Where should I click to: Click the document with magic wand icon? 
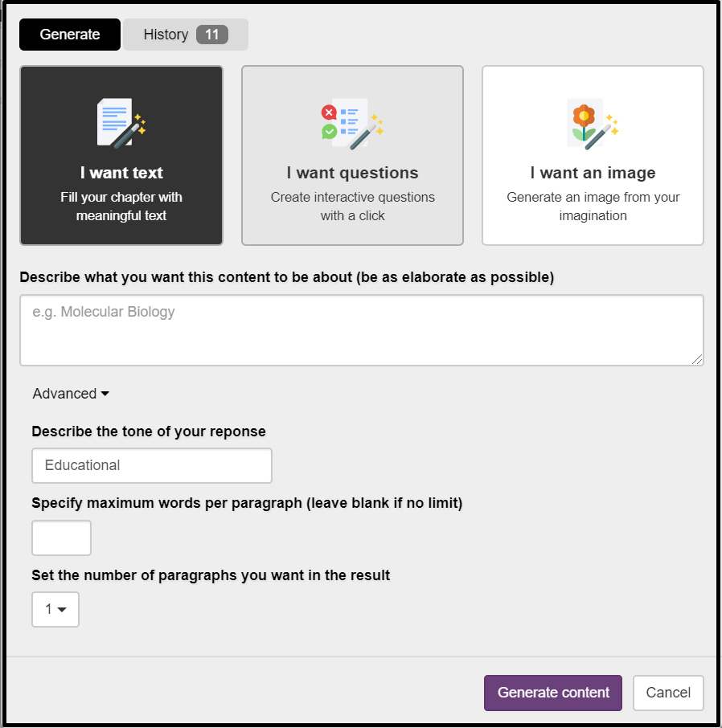pos(121,123)
